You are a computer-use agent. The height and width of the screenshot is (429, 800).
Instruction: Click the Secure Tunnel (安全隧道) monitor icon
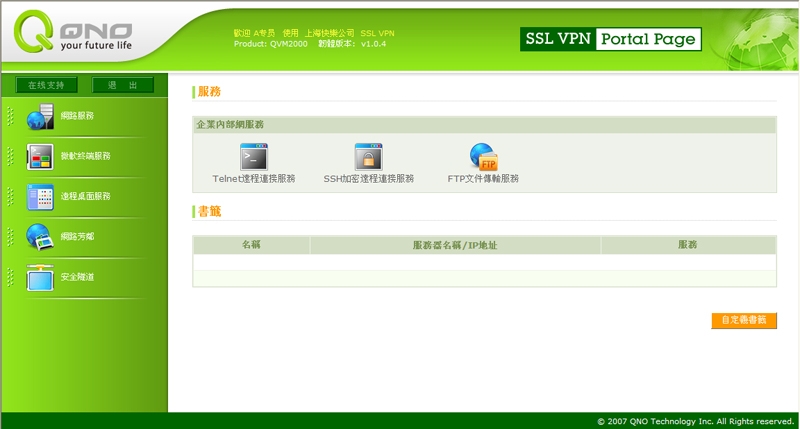(40, 277)
